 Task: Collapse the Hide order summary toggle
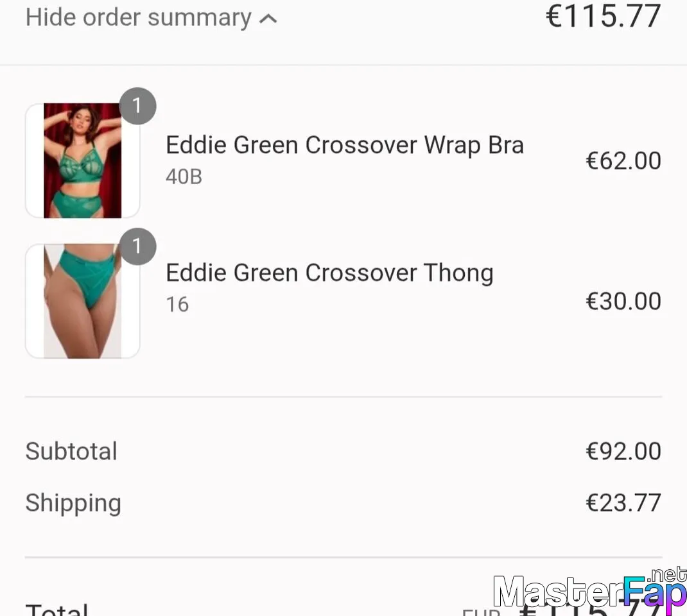[151, 18]
